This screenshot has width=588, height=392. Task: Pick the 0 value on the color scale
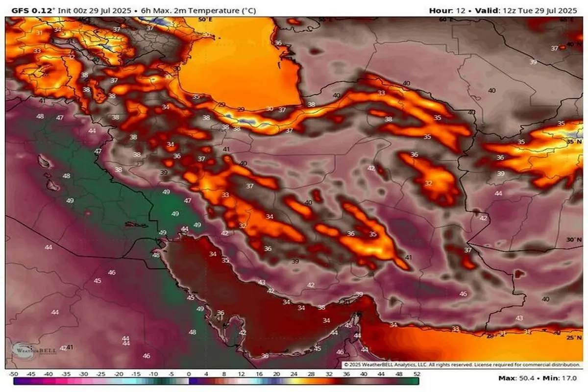[189, 373]
